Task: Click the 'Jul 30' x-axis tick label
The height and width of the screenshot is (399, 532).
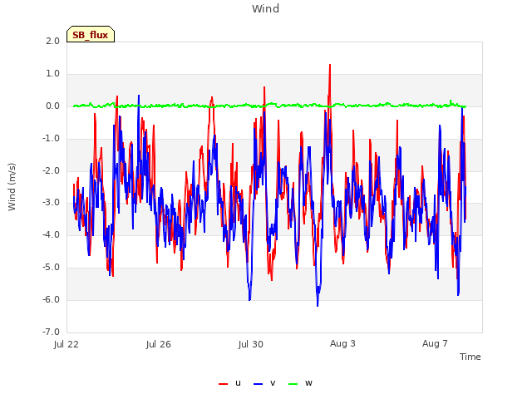Action: pyautogui.click(x=251, y=344)
